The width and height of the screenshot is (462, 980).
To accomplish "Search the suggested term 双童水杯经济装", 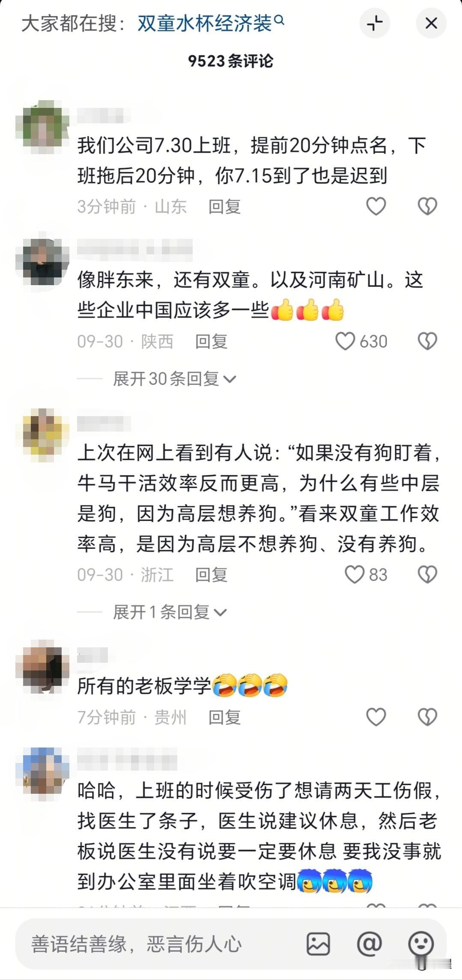I will (210, 23).
